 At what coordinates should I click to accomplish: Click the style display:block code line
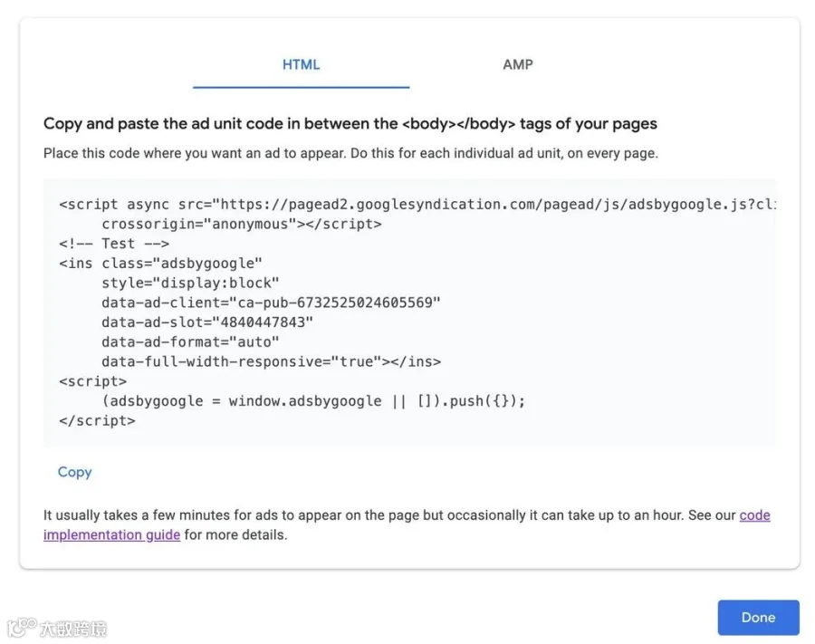pos(190,283)
